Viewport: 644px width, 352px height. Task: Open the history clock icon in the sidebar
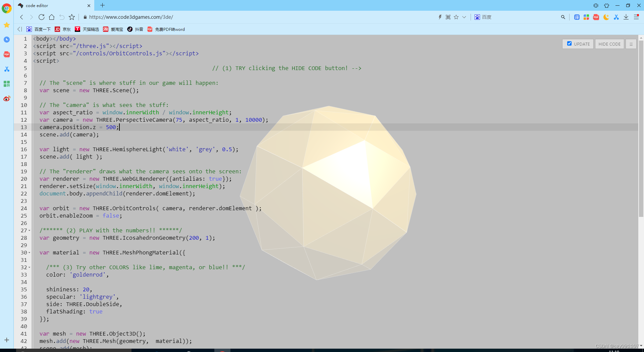click(x=7, y=40)
